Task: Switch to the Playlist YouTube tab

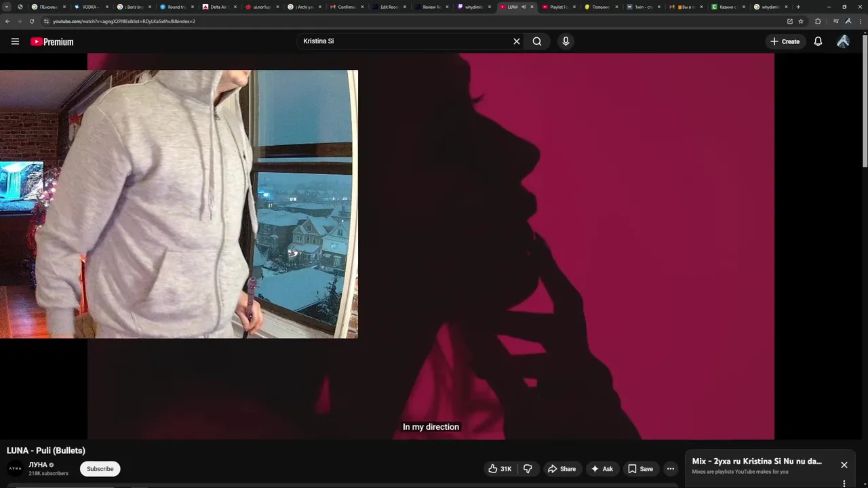Action: coord(558,7)
